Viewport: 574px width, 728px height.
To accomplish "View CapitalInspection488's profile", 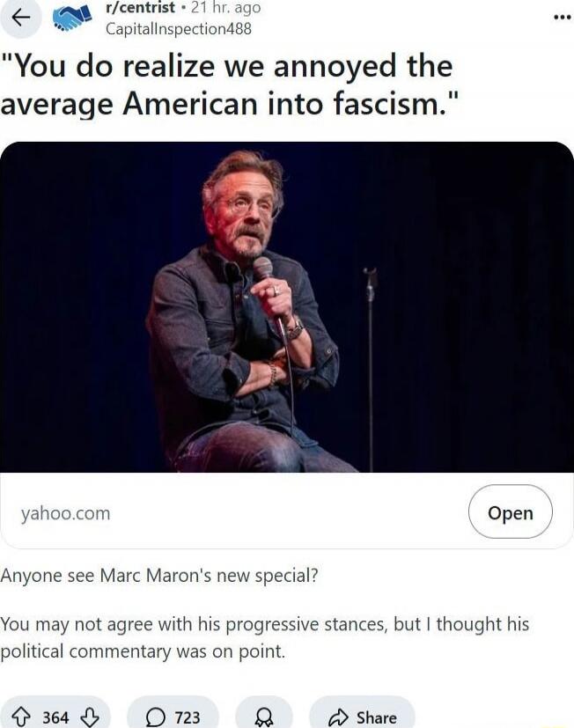I will (x=179, y=29).
